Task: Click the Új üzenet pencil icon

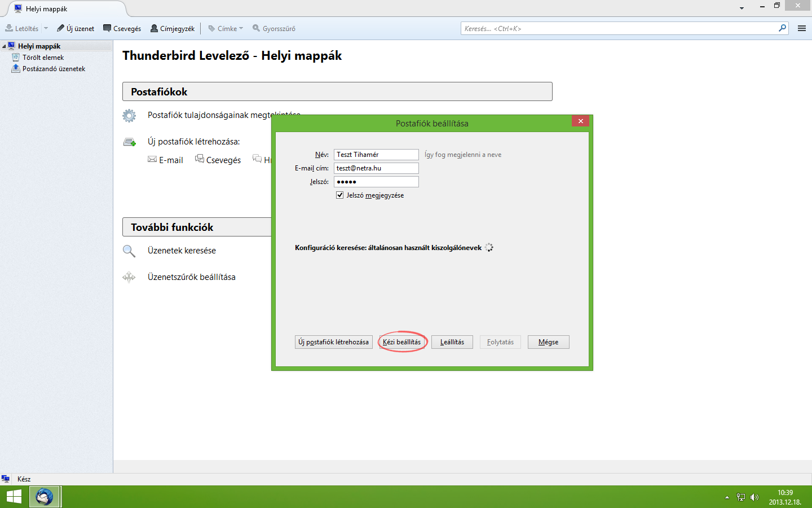Action: click(x=60, y=28)
